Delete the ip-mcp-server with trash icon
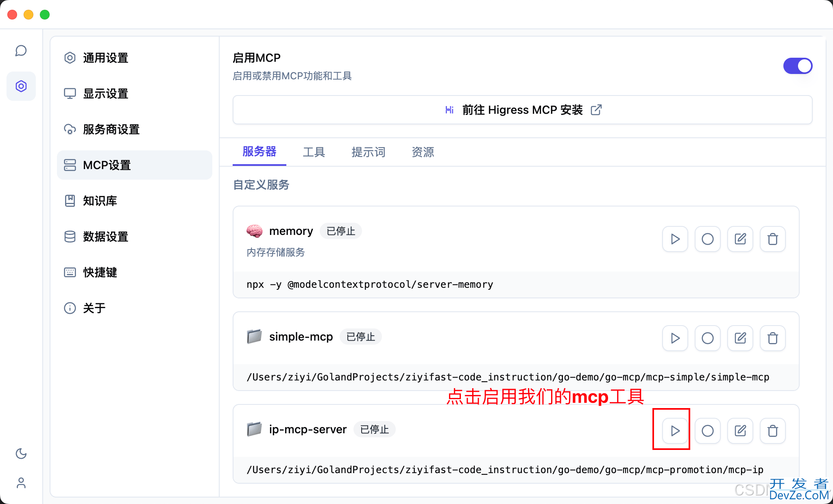Image resolution: width=833 pixels, height=504 pixels. pos(773,431)
